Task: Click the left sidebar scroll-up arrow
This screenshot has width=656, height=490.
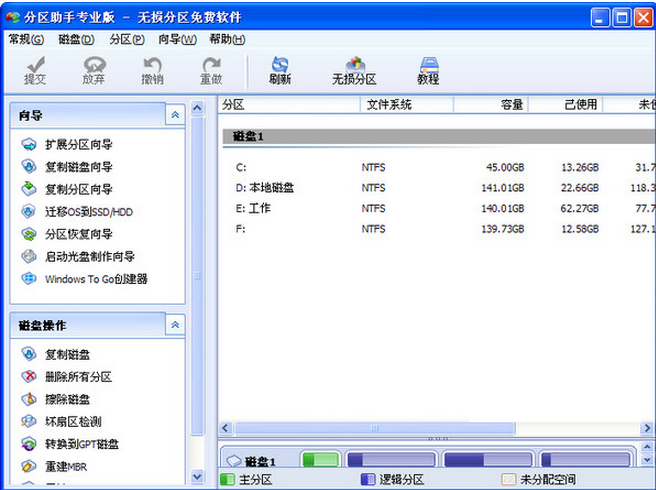Action: (x=197, y=108)
